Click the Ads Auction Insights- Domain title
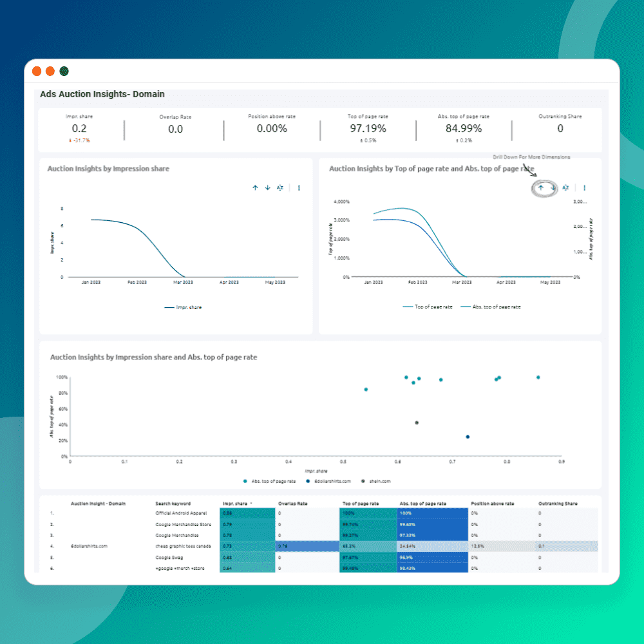 point(102,94)
